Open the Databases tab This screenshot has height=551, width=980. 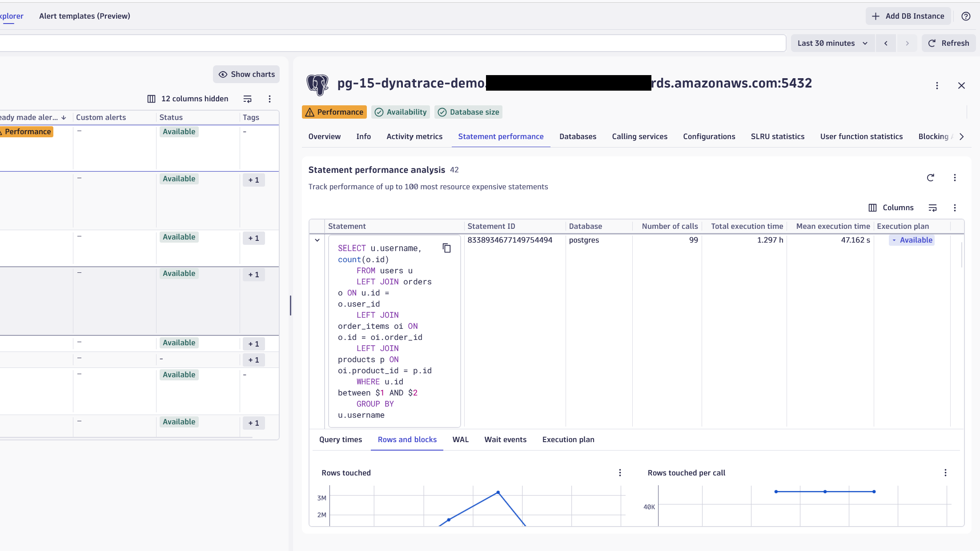click(x=578, y=136)
